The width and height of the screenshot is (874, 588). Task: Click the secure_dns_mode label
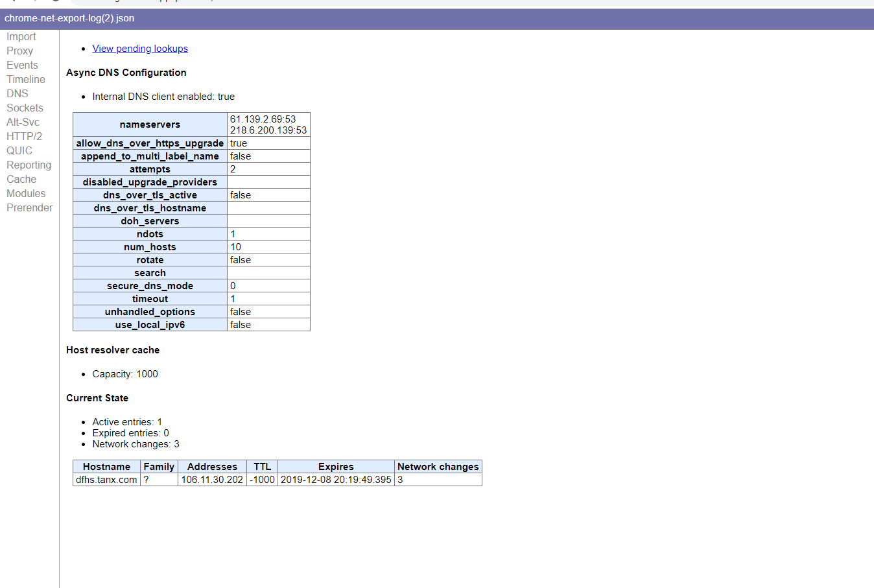click(150, 286)
